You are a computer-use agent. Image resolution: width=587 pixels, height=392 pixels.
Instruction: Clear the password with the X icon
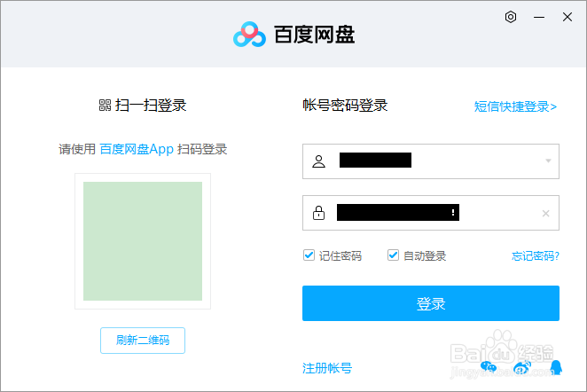[x=545, y=213]
